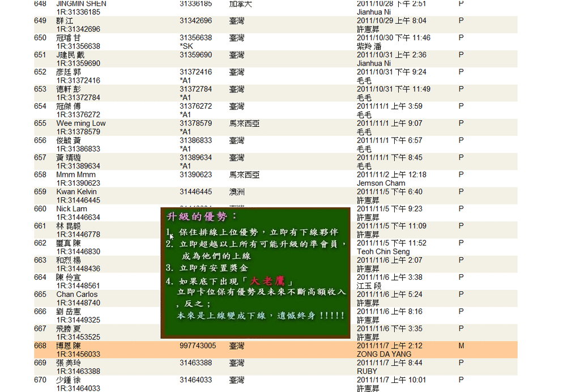Click the name Mmm Mmm in row 658
Image resolution: width=580 pixels, height=392 pixels.
[x=76, y=174]
